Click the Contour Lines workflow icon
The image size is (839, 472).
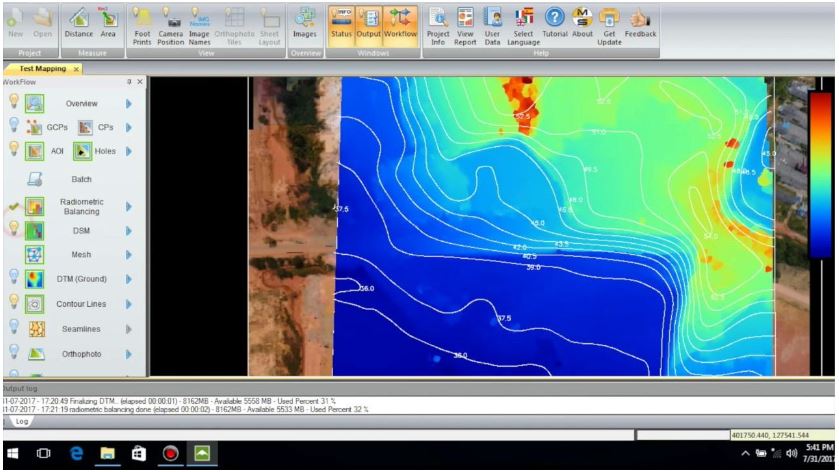pos(35,303)
